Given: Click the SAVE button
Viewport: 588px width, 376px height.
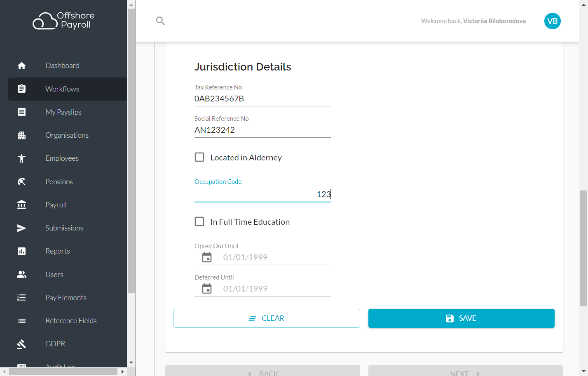Looking at the screenshot, I should coord(461,318).
